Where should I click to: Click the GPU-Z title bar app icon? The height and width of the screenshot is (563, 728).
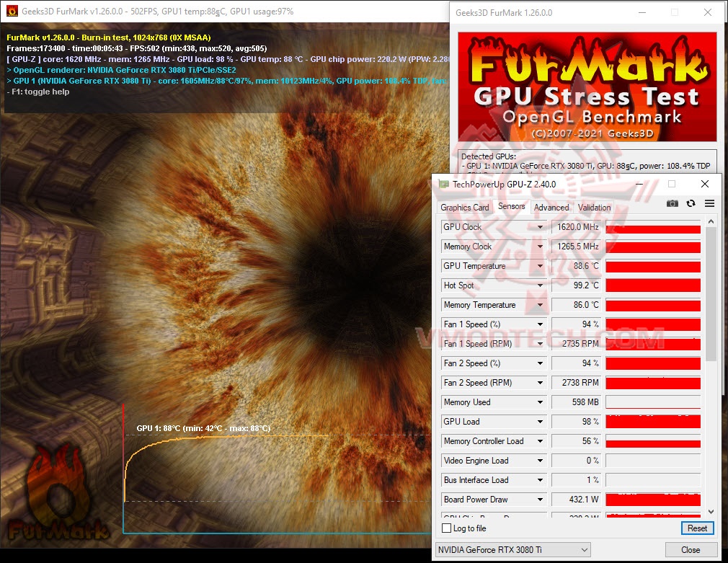point(444,184)
